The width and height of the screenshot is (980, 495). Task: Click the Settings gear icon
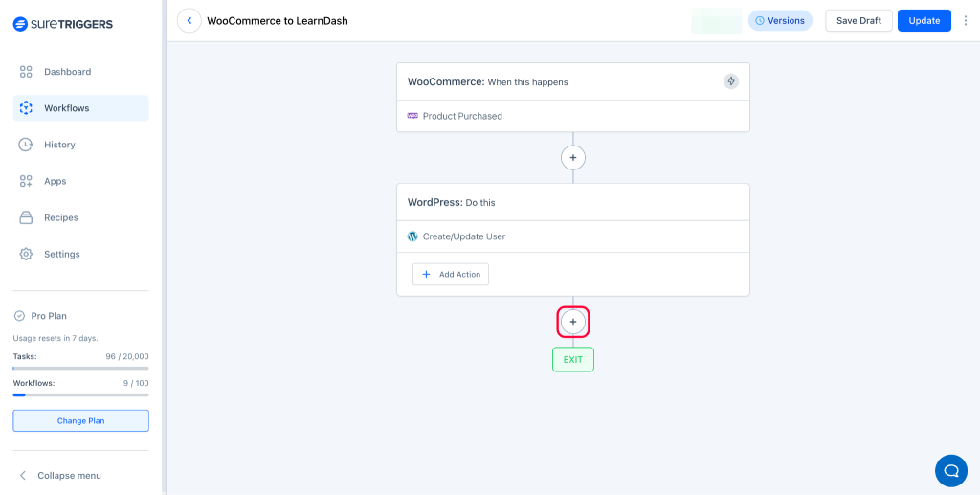26,255
